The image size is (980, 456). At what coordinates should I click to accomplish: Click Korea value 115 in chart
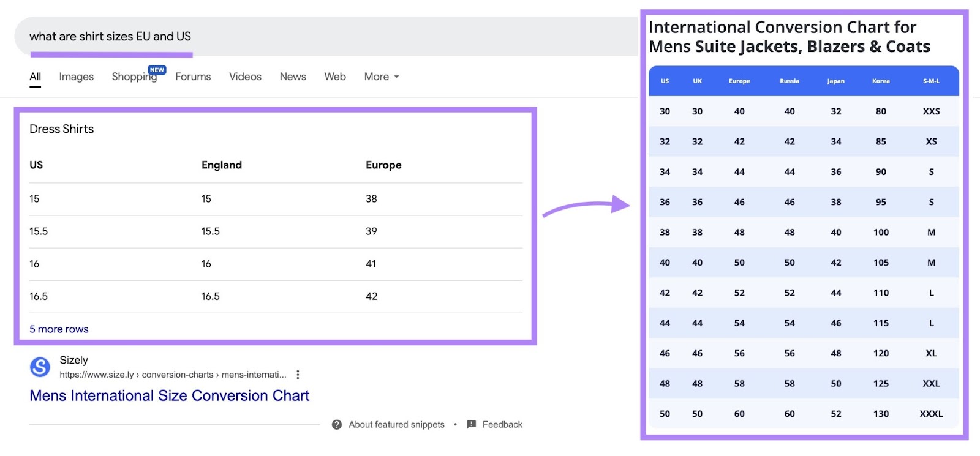tap(881, 323)
